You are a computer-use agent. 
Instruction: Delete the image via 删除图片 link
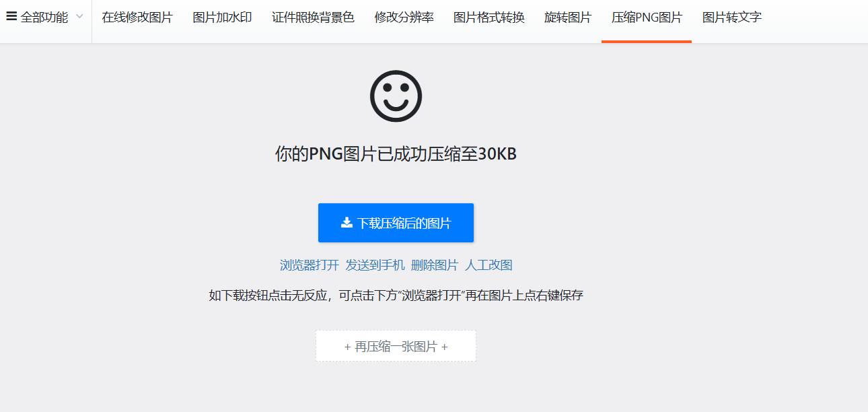[435, 265]
